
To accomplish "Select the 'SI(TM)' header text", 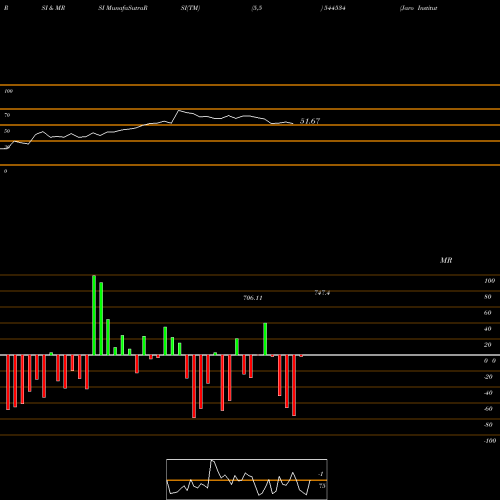I will pyautogui.click(x=190, y=8).
